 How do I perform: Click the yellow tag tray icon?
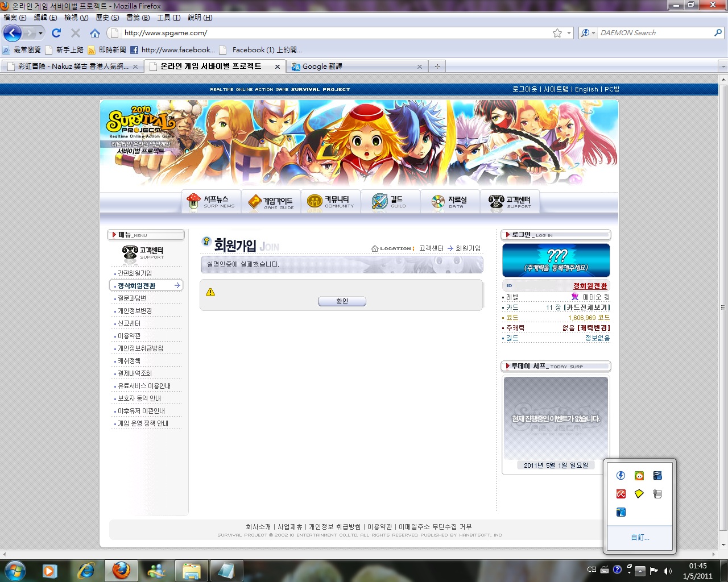(639, 494)
